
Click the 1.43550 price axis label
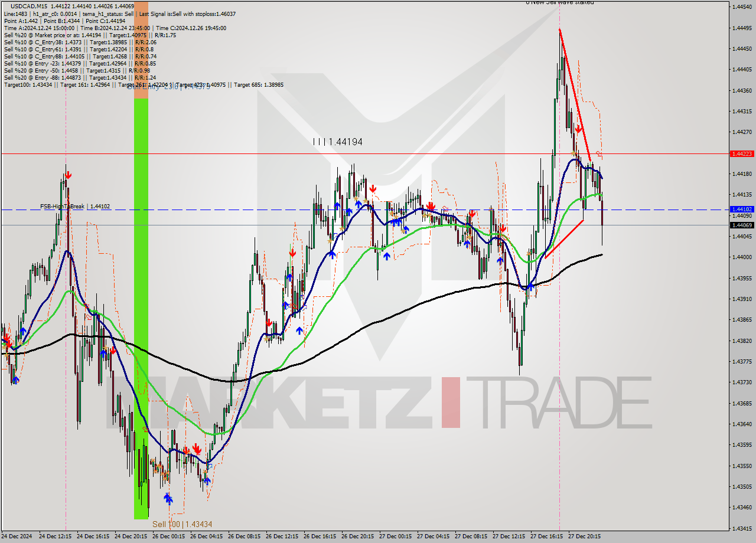741,466
